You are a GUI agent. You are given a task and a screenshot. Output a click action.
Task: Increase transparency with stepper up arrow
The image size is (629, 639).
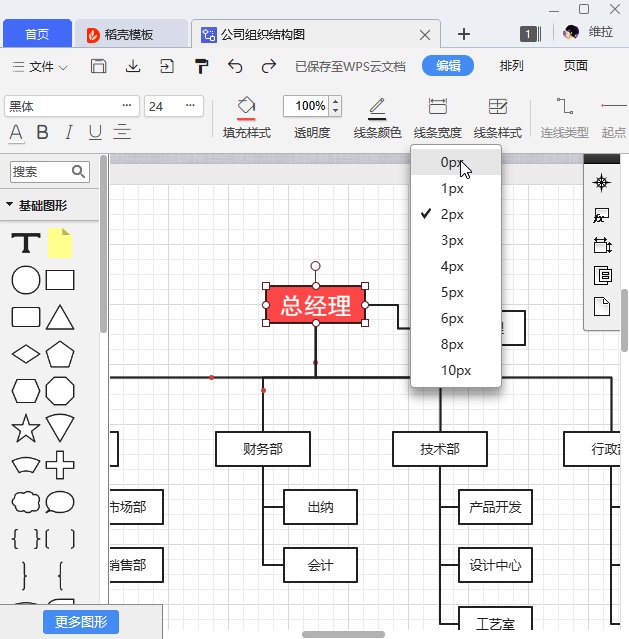[335, 102]
